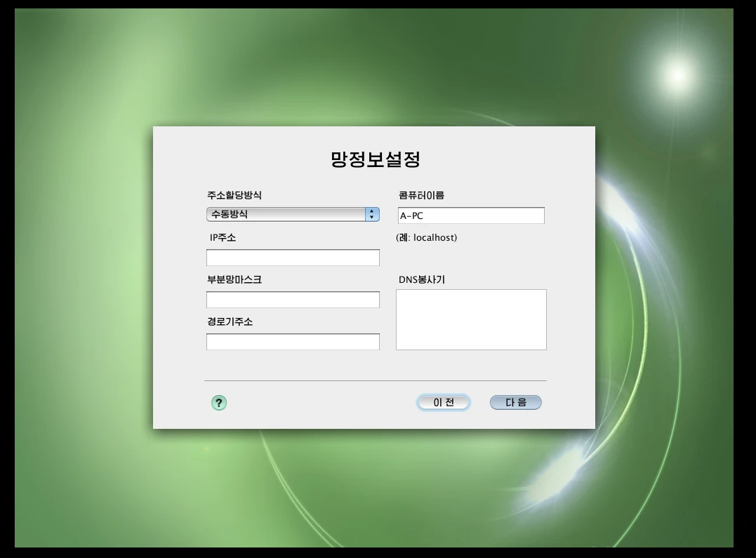The height and width of the screenshot is (558, 756).
Task: Click the 망정보설정 dialog title
Action: pyautogui.click(x=373, y=159)
